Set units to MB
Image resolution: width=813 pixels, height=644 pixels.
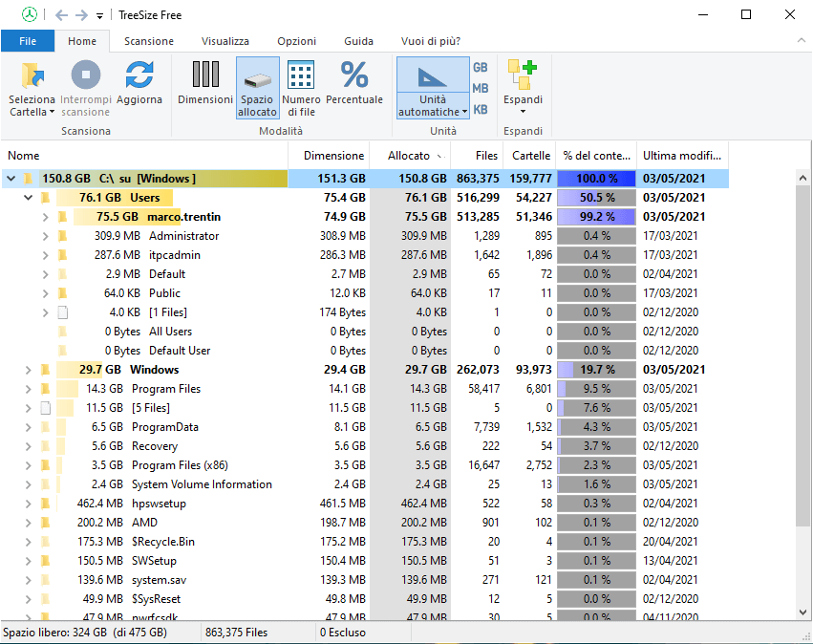[481, 88]
